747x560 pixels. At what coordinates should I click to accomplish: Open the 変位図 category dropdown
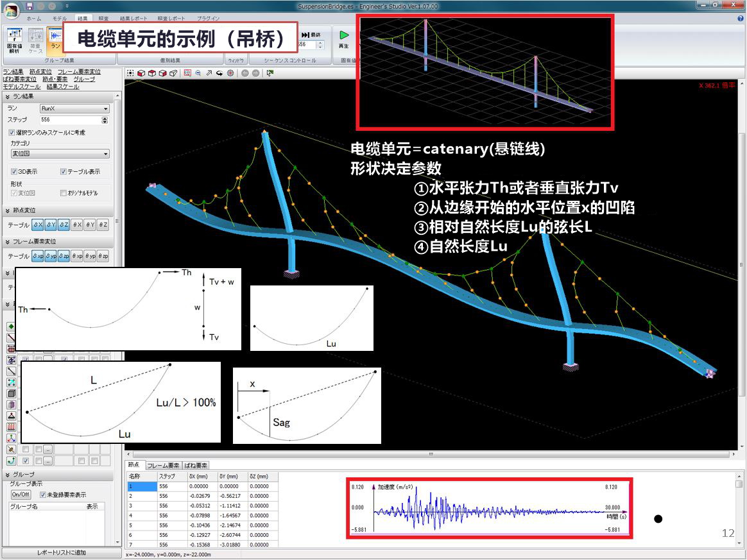coord(60,154)
